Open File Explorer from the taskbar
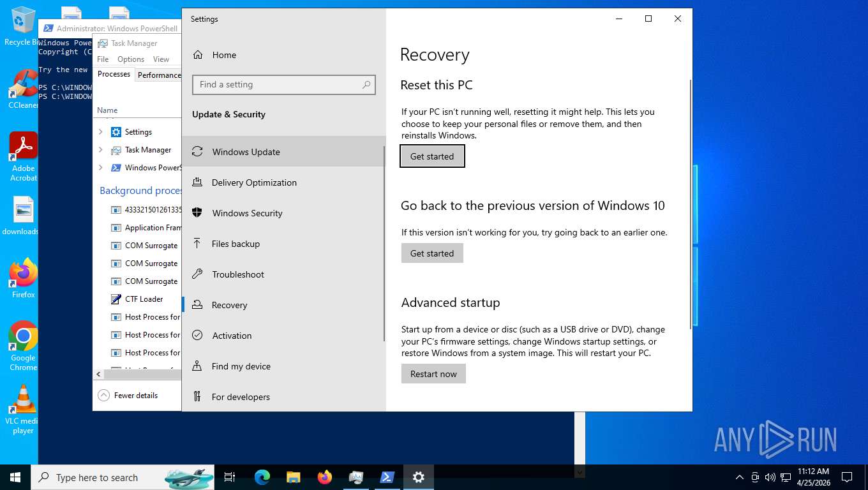868x490 pixels. (x=293, y=477)
